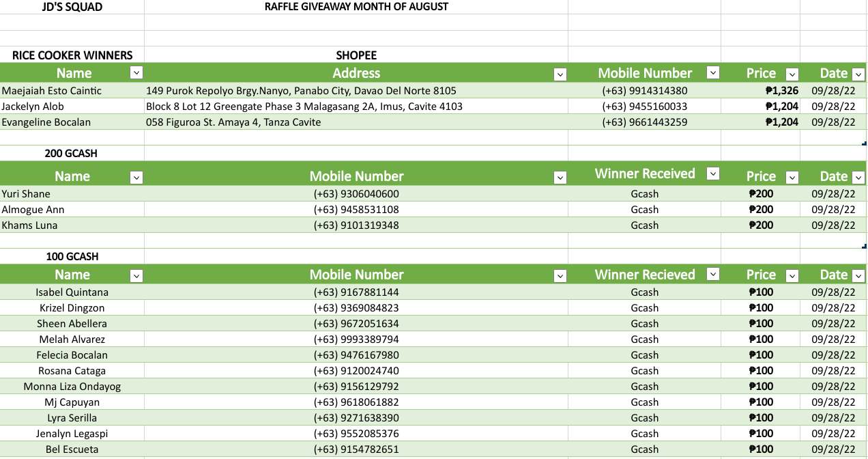Open Date filter in 100 GCASH table
The image size is (868, 459).
tap(858, 276)
